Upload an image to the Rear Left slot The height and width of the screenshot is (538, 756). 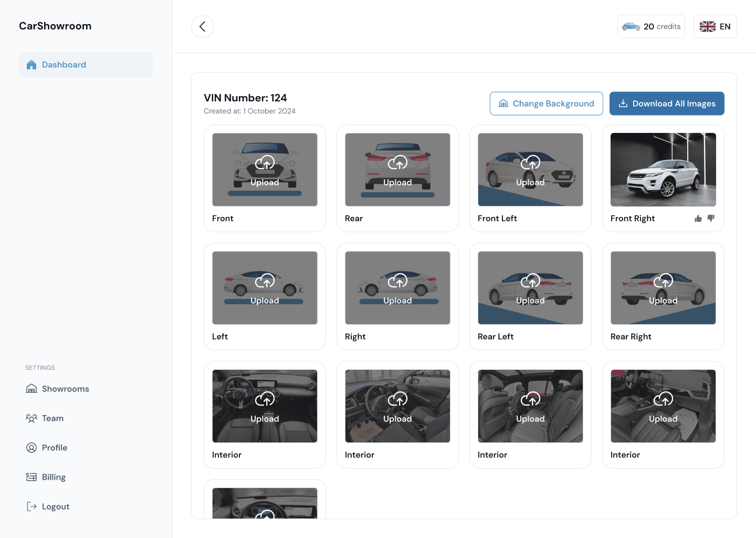tap(530, 288)
